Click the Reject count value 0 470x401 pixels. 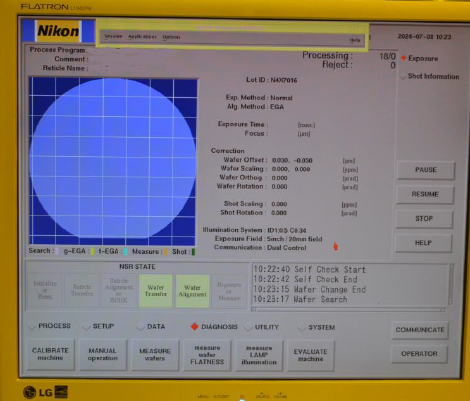[x=392, y=65]
